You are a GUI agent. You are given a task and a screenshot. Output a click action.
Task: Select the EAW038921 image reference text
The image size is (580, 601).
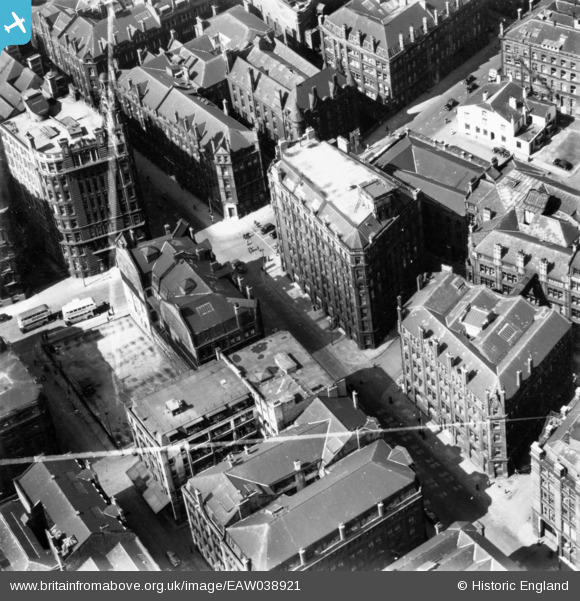click(x=264, y=586)
